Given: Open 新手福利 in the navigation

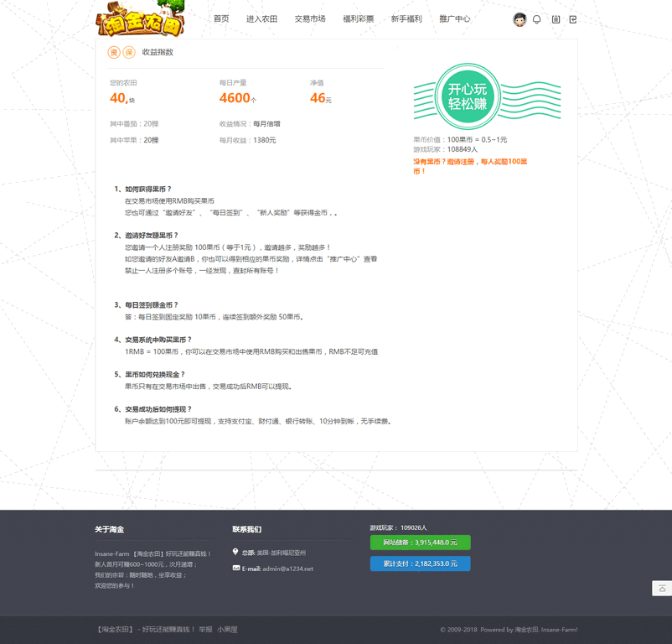Looking at the screenshot, I should 406,18.
